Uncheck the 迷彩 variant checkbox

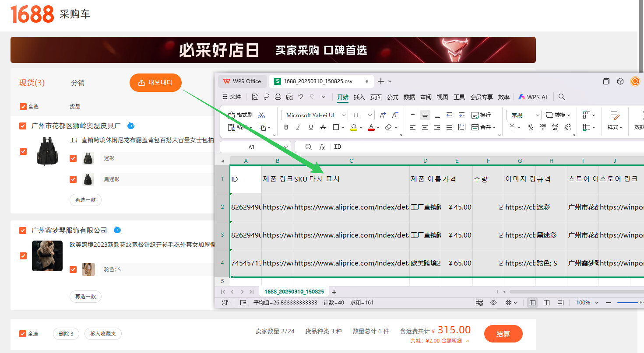(x=73, y=158)
